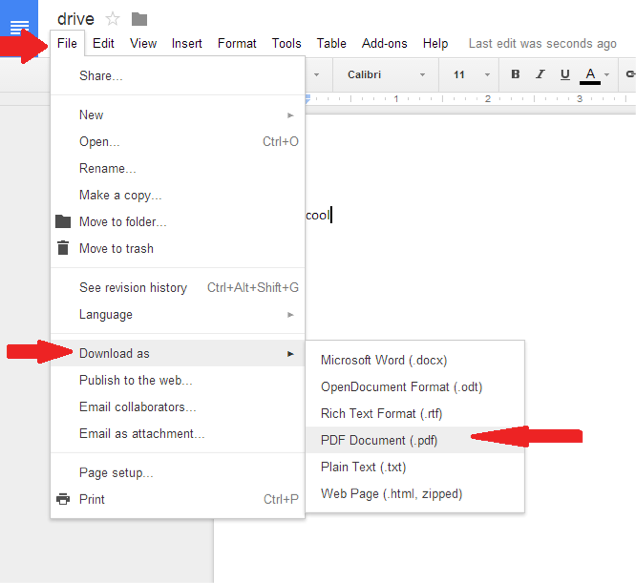Choose Rename... in the File menu

coord(178,168)
